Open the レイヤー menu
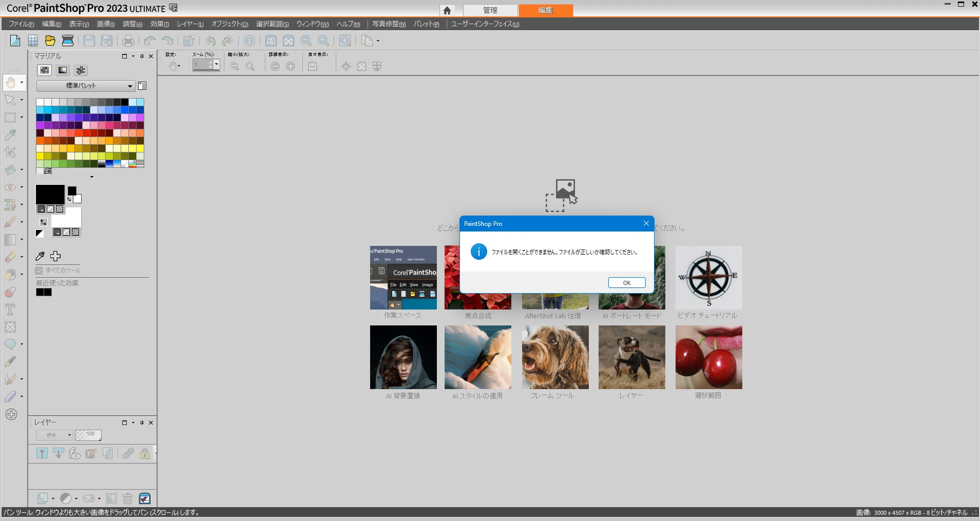980x521 pixels. pos(190,24)
